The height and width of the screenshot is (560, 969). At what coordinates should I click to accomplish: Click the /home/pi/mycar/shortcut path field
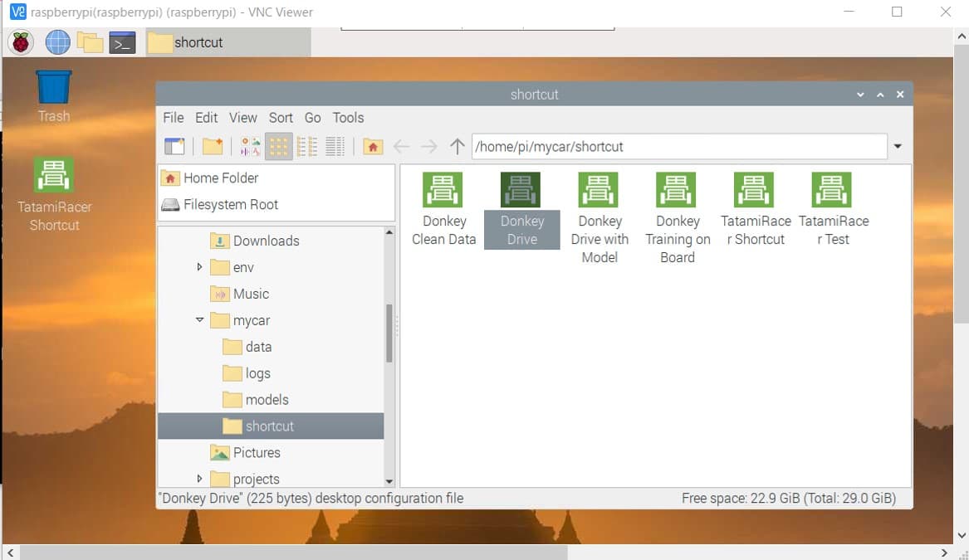tap(679, 146)
